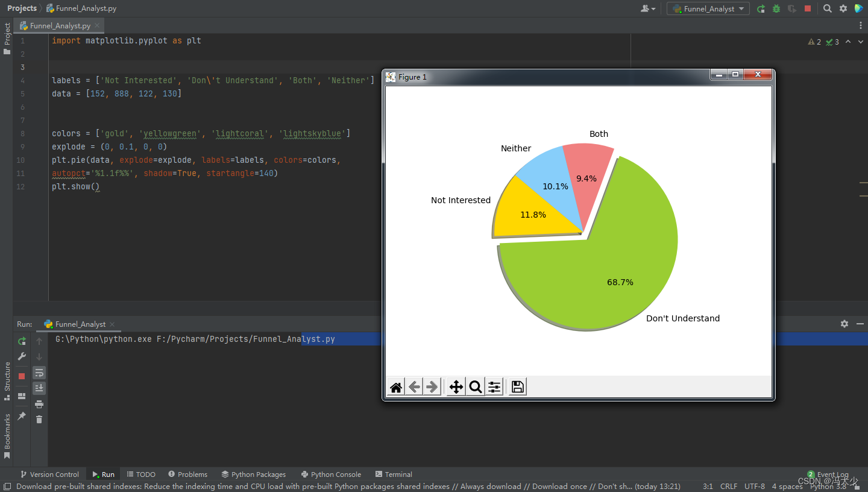Click the UTF-8 encoding indicator
This screenshot has height=492, width=868.
pyautogui.click(x=754, y=486)
